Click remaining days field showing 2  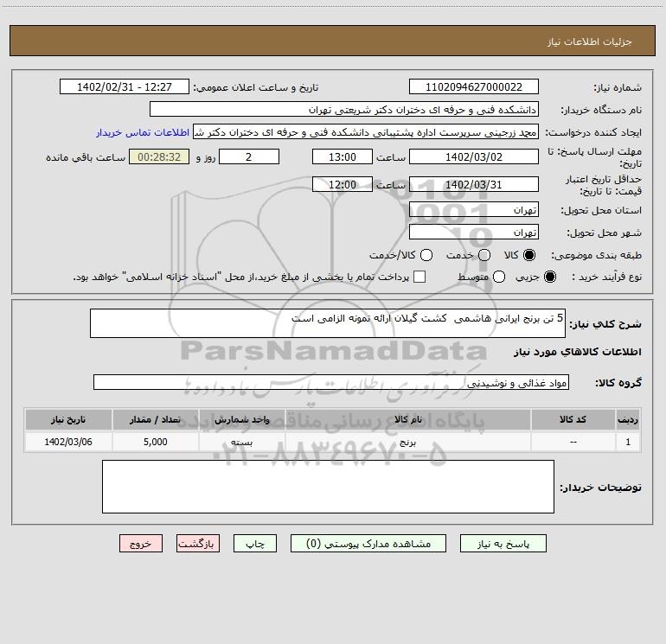click(x=249, y=156)
